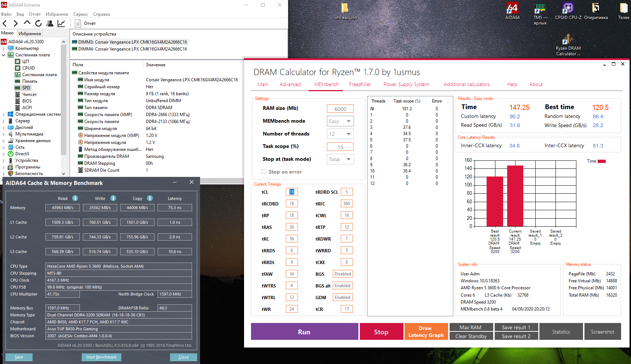This screenshot has width=631, height=364.
Task: Open the AIDA64 user profile toolbar icon
Action: click(50, 23)
